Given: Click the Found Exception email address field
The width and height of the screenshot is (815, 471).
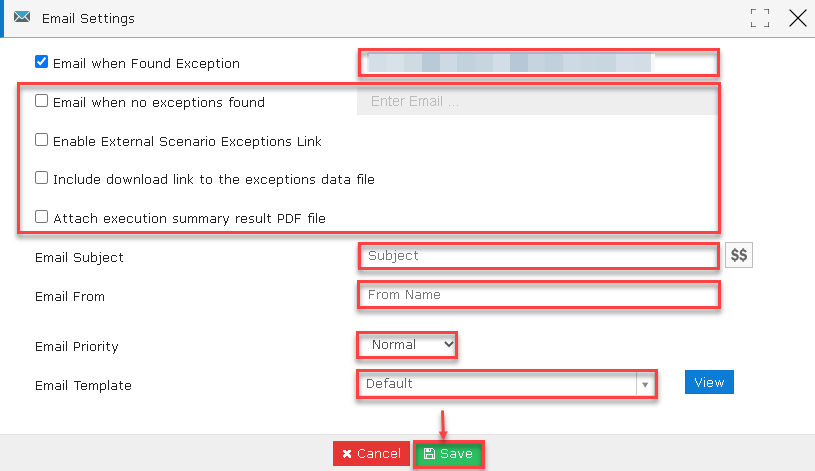Looking at the screenshot, I should coord(538,63).
